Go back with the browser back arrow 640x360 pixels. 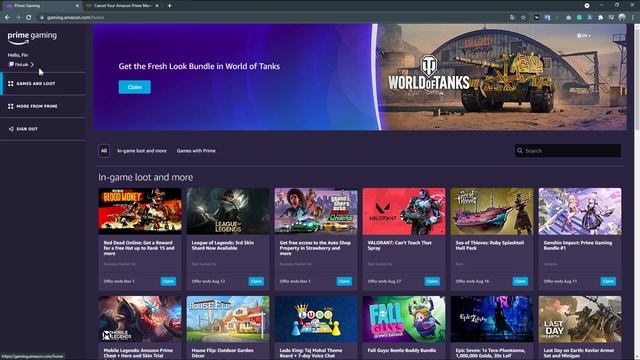(x=7, y=18)
